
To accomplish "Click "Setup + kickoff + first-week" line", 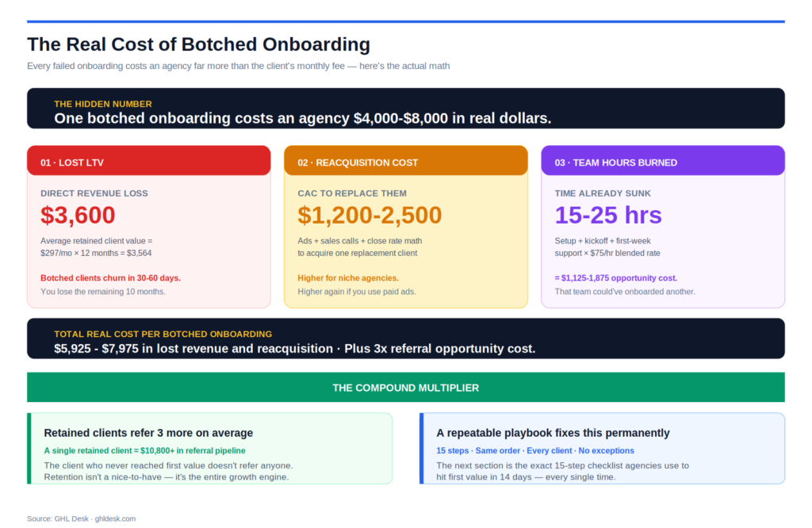I will click(x=603, y=241).
